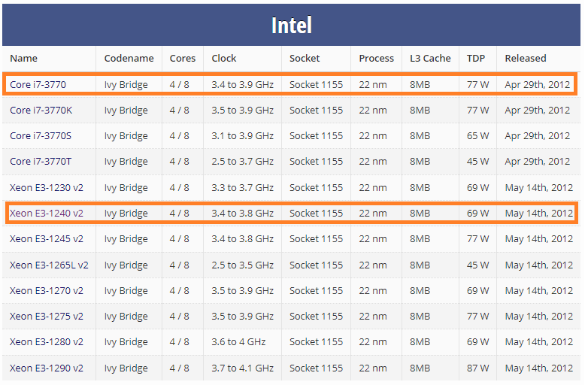The width and height of the screenshot is (588, 385).
Task: Open the Core i7-3770T link
Action: [41, 162]
